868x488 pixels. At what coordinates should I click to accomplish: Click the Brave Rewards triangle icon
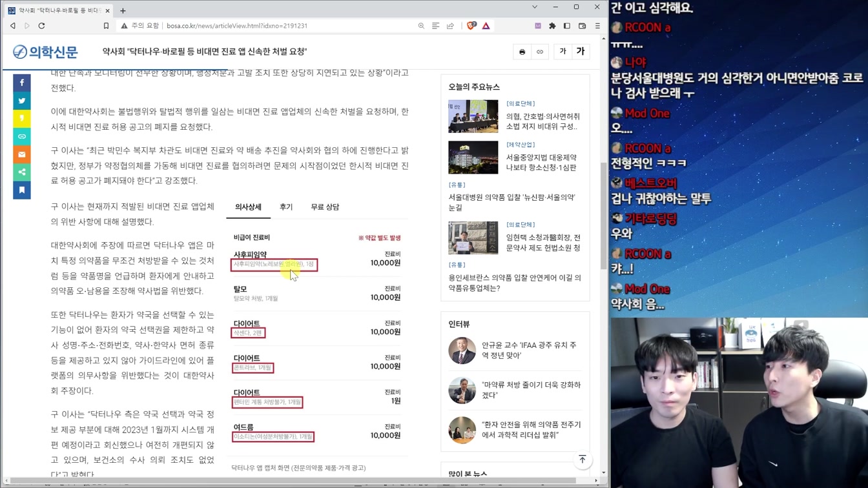[x=486, y=26]
